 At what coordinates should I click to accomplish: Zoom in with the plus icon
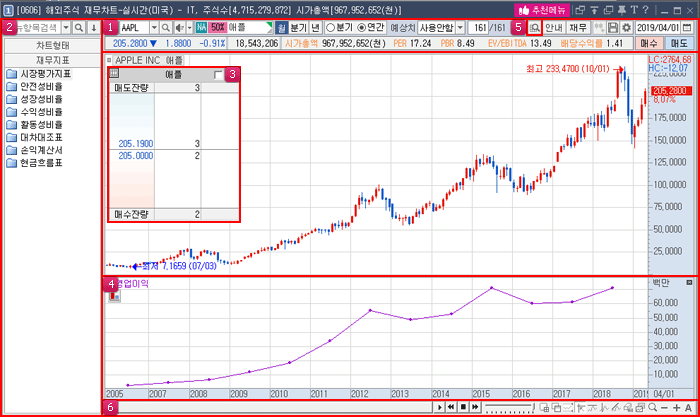click(x=676, y=408)
